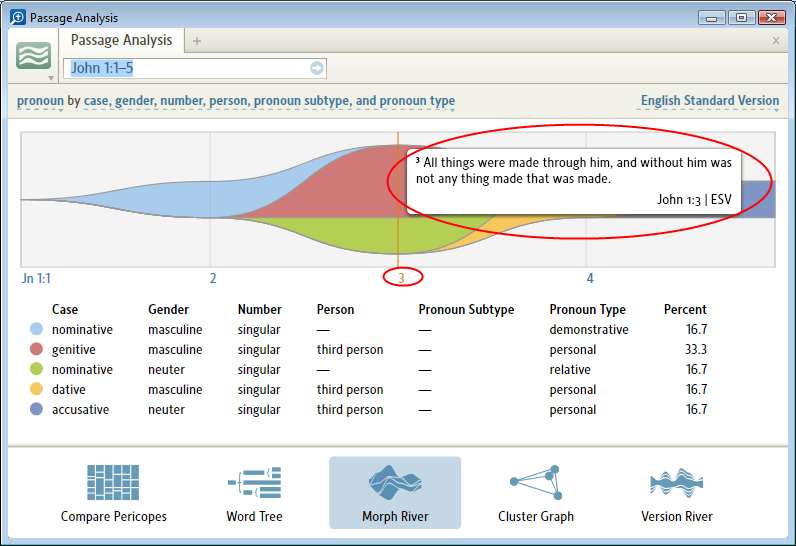Click the Pronoun Subtype column header
796x546 pixels.
466,309
